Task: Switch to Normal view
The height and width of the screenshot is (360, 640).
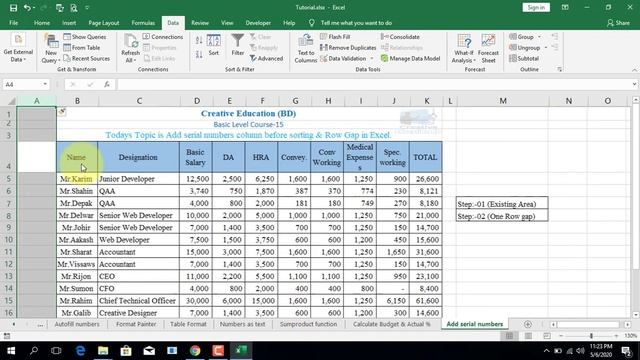Action: [x=509, y=336]
